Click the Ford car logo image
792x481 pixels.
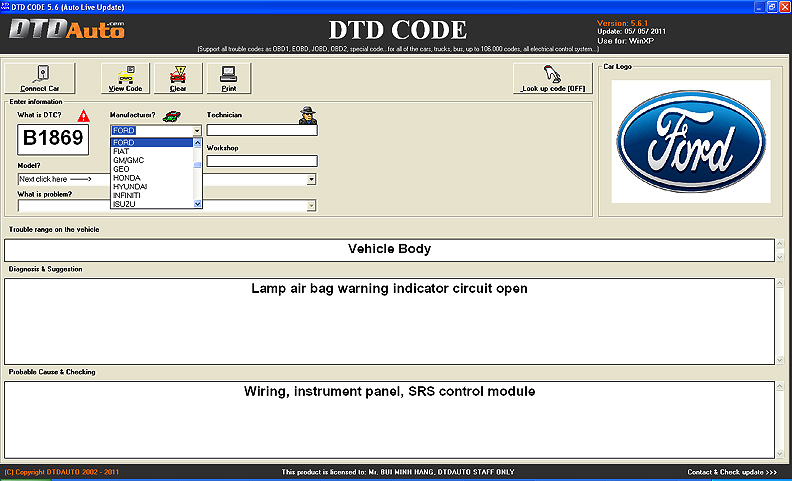click(x=690, y=141)
